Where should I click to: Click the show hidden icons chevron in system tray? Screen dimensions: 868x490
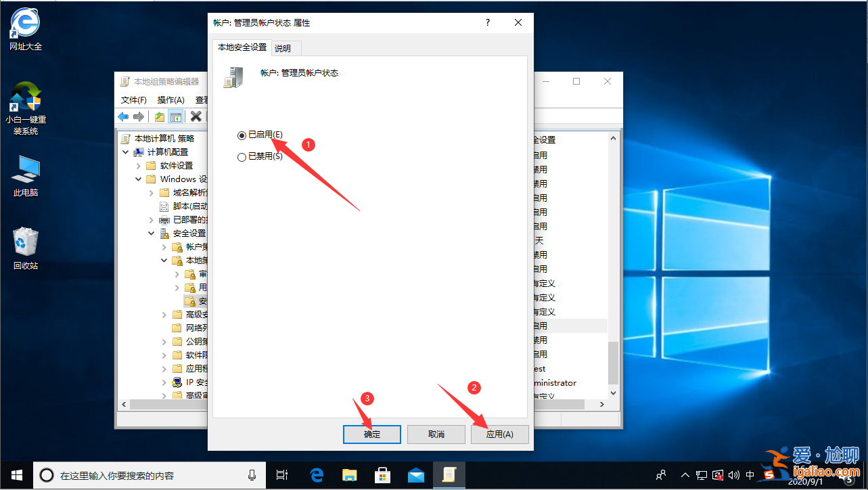[x=685, y=474]
